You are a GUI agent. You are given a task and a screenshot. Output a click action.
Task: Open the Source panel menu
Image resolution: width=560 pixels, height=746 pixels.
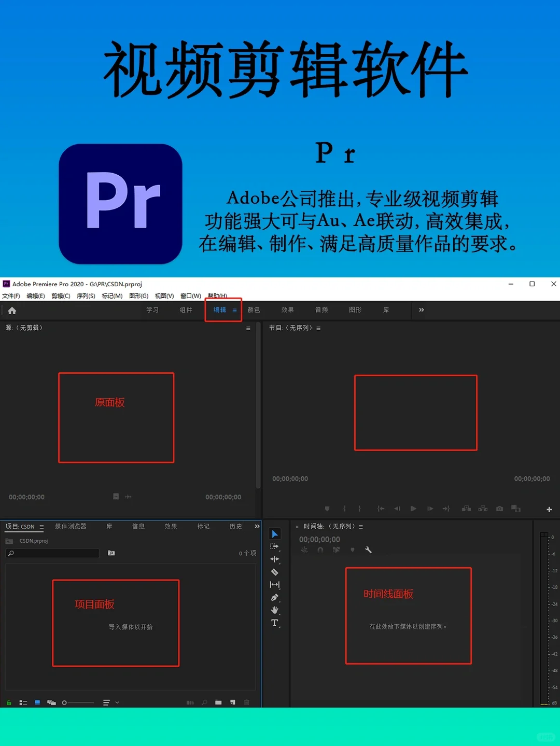coord(248,328)
